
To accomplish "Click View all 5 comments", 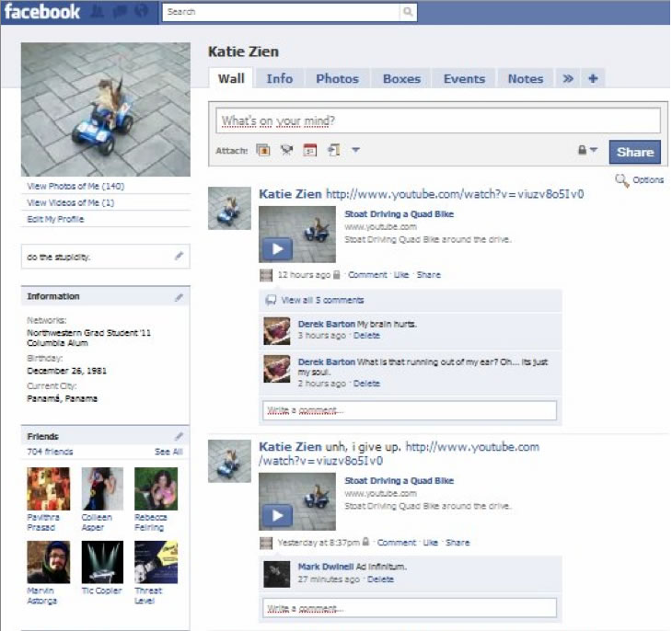I will 322,300.
